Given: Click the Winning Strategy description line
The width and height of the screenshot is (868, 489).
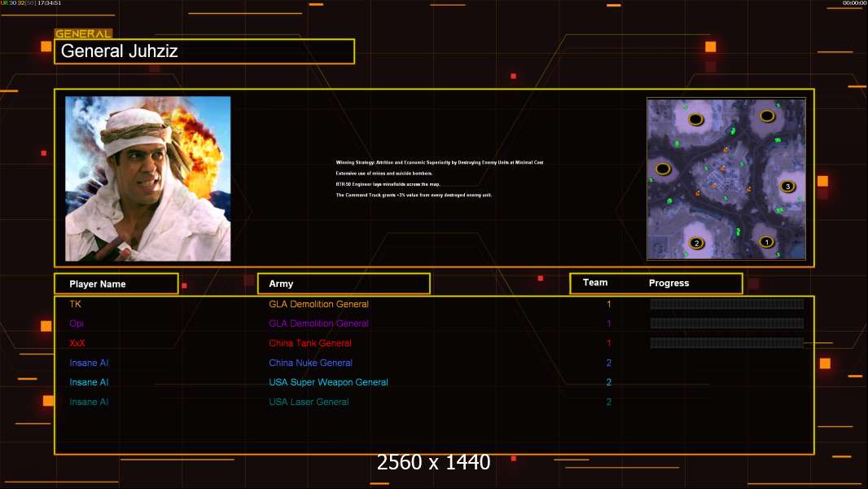Looking at the screenshot, I should click(440, 162).
